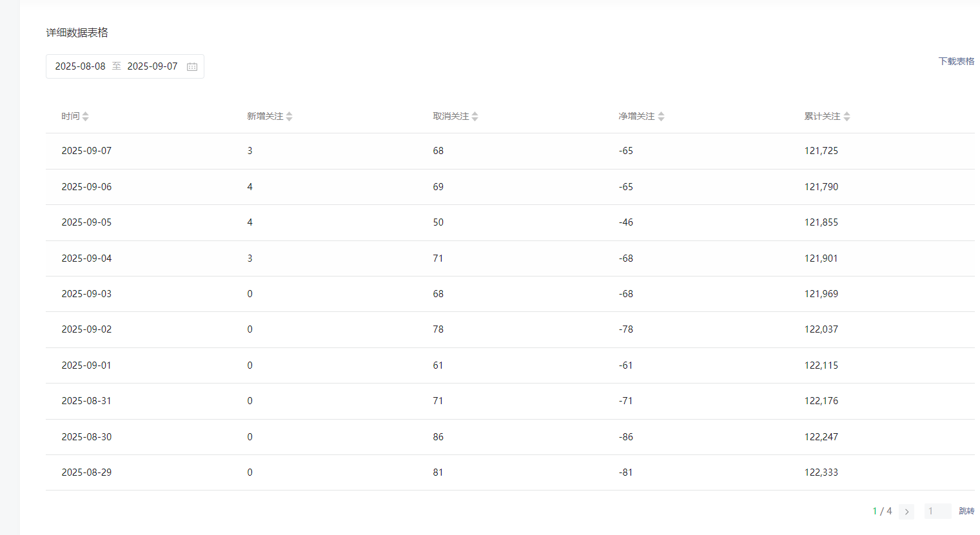Sort by 净增关注 column arrows
The height and width of the screenshot is (535, 980).
click(661, 117)
